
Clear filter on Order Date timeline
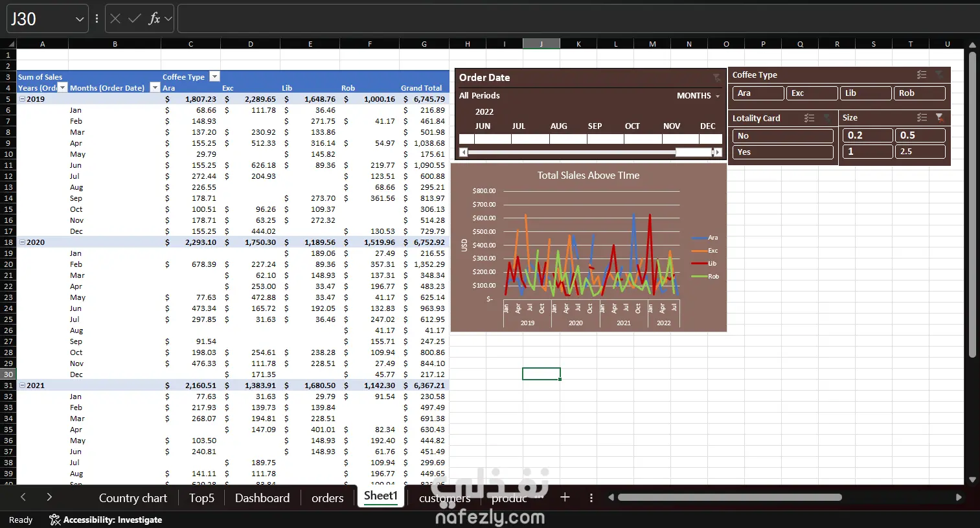[x=716, y=78]
